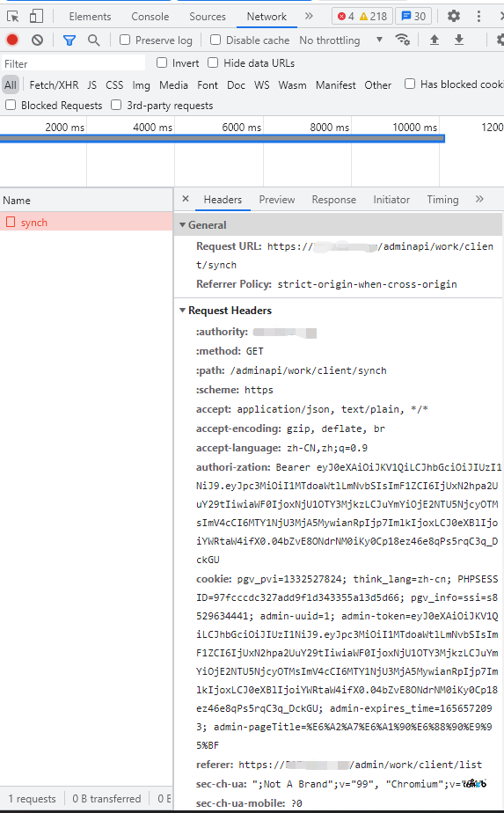The image size is (504, 813).
Task: Export HAR file download icon
Action: [x=459, y=40]
